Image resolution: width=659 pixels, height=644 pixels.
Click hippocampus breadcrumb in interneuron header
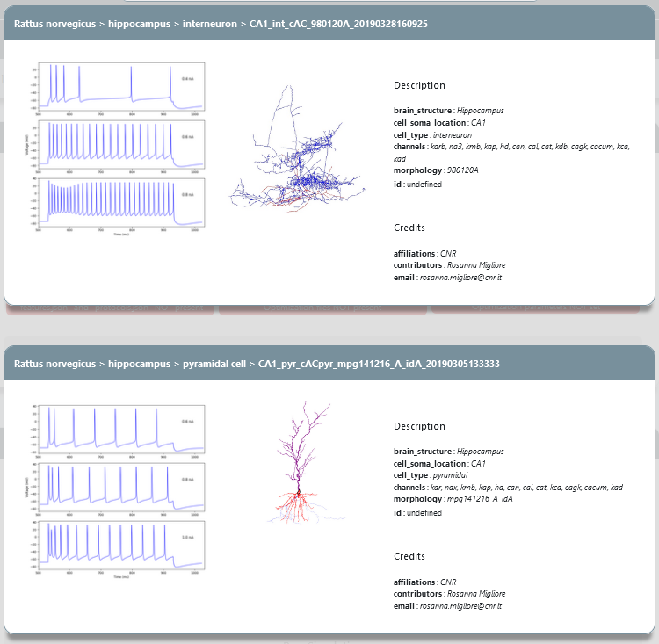(x=139, y=24)
